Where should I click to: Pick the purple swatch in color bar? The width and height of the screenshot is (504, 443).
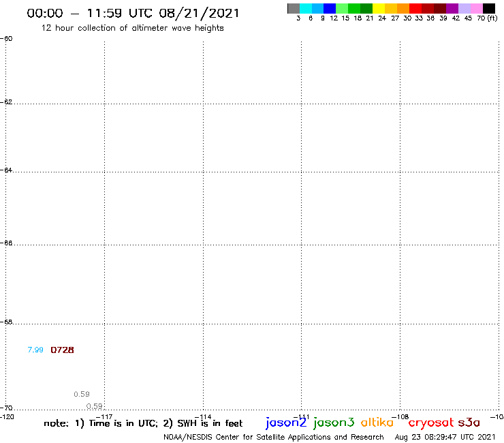coord(452,8)
